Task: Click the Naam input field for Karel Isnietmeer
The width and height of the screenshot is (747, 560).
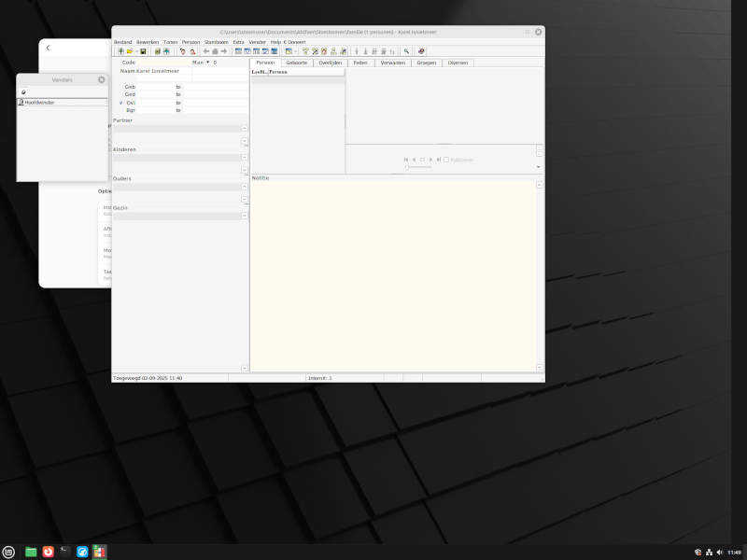Action: (163, 70)
